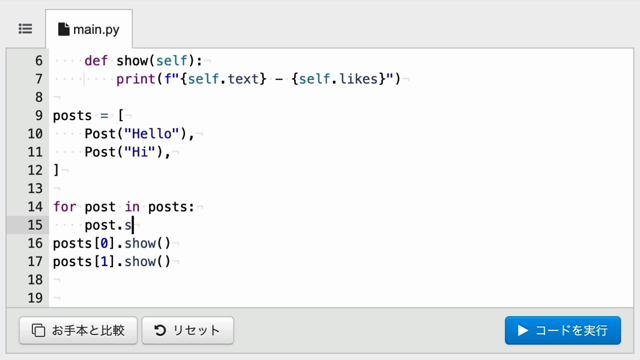Open the file list menu icon
Screen dimensions: 640x360
tap(25, 29)
